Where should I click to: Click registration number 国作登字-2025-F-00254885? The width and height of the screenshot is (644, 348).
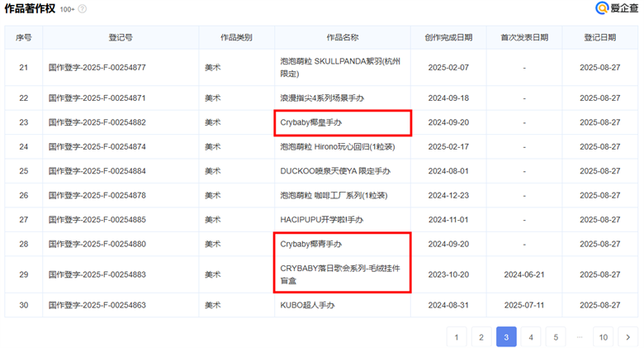(97, 220)
